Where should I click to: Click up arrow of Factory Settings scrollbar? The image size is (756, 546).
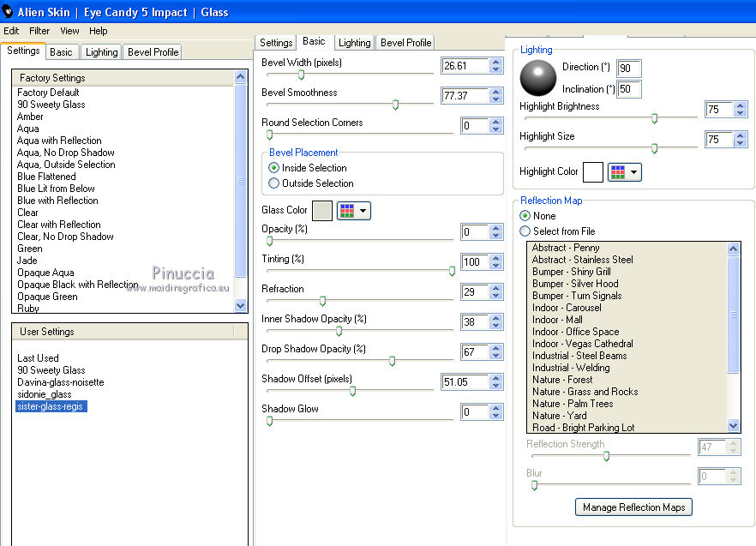(x=240, y=76)
